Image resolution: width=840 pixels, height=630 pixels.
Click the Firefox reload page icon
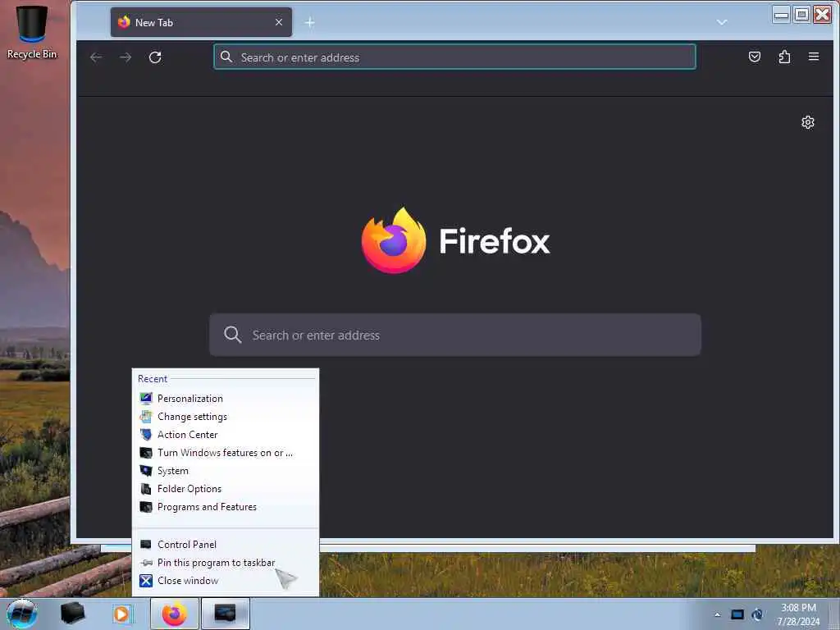155,57
